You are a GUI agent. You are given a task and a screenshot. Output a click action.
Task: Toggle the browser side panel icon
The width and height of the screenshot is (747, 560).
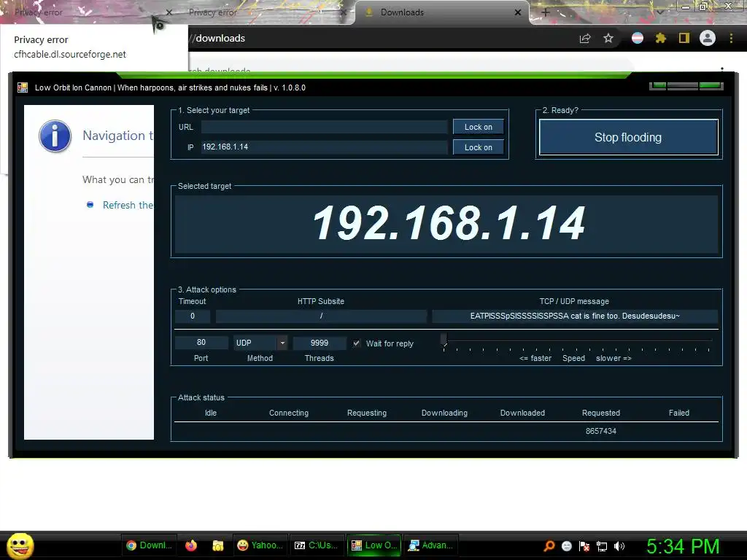coord(684,38)
